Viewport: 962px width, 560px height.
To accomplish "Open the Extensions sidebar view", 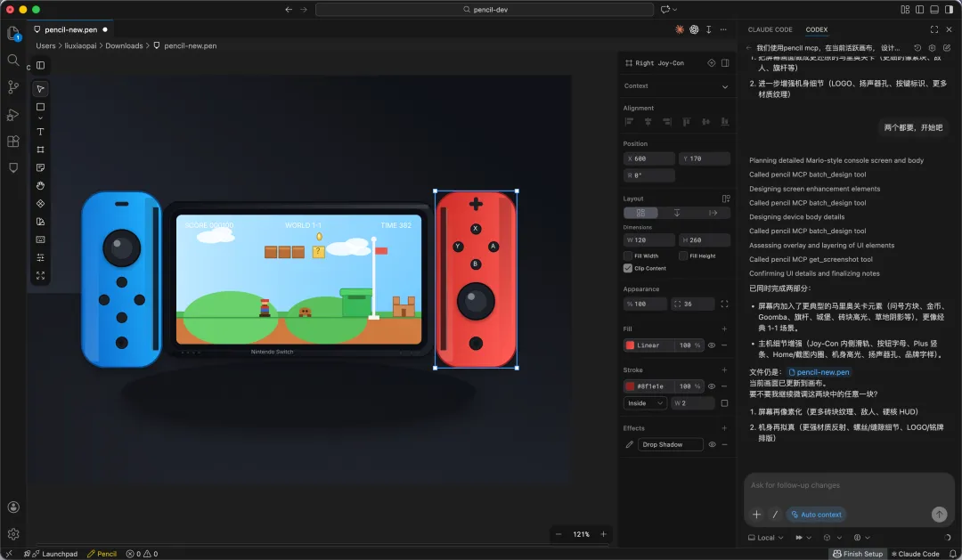I will 12,141.
